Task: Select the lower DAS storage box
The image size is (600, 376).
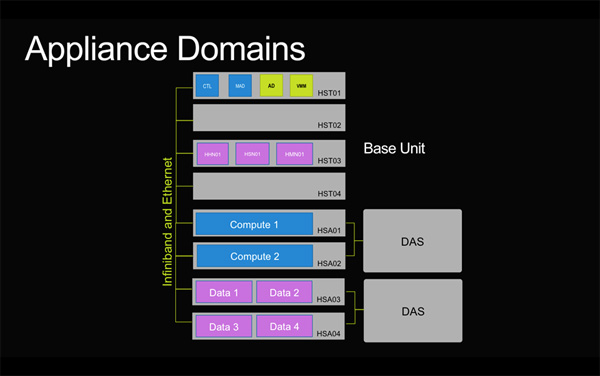Action: coord(413,311)
